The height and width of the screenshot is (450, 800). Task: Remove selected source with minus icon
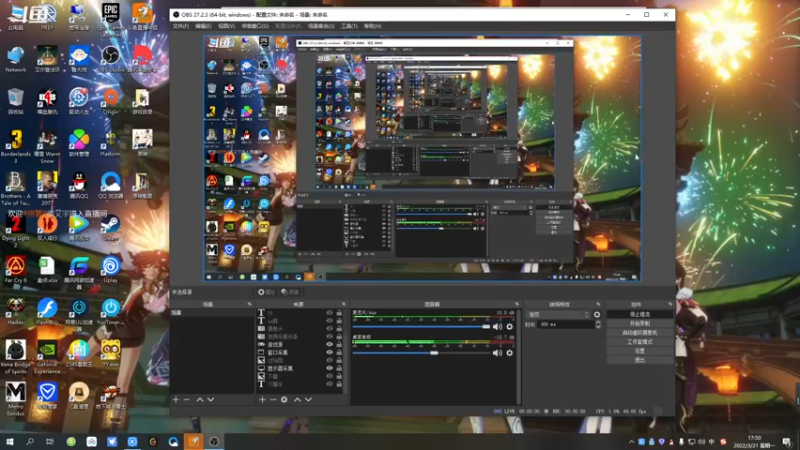tap(273, 400)
